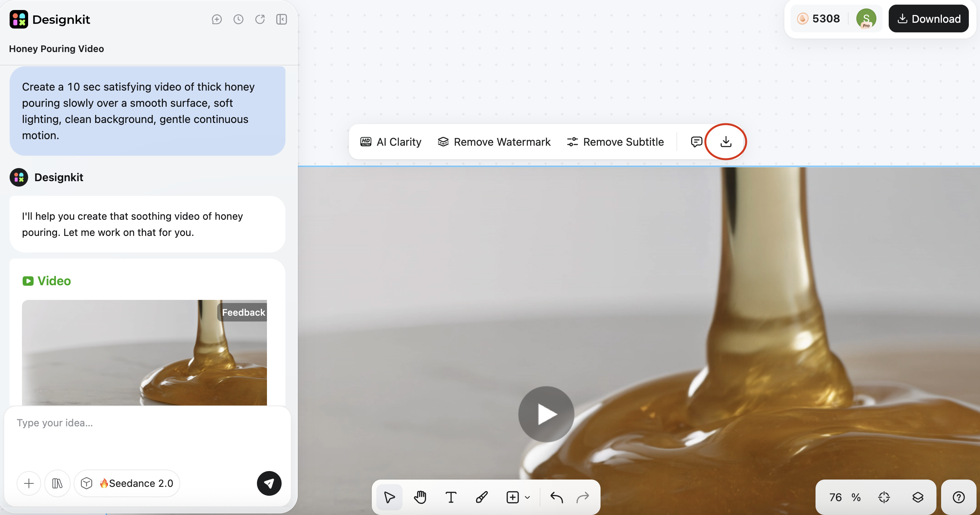Open chat history clock icon

[238, 19]
